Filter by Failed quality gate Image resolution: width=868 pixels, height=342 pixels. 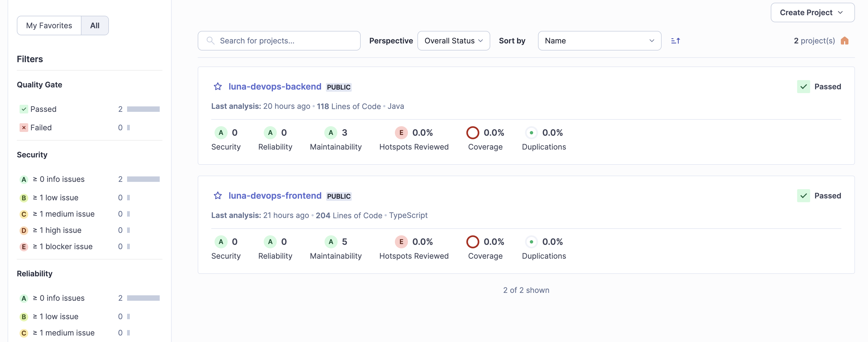coord(41,128)
